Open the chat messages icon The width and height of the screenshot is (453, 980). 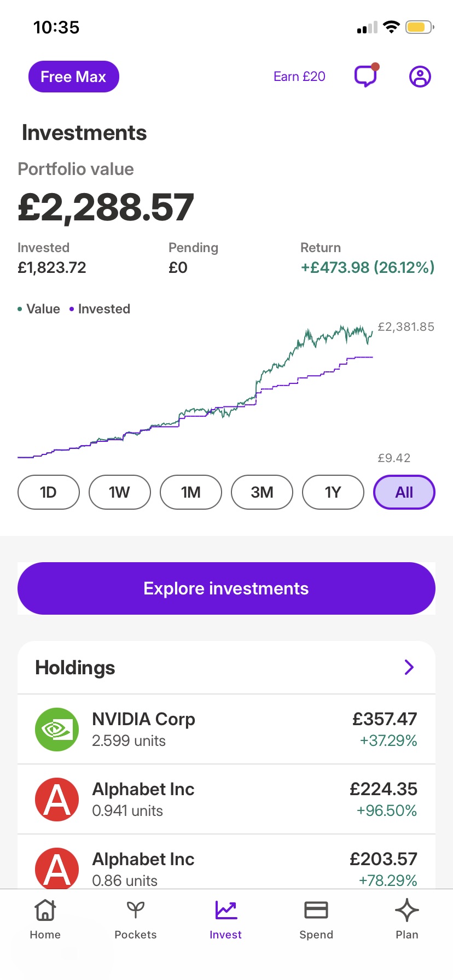pyautogui.click(x=366, y=76)
